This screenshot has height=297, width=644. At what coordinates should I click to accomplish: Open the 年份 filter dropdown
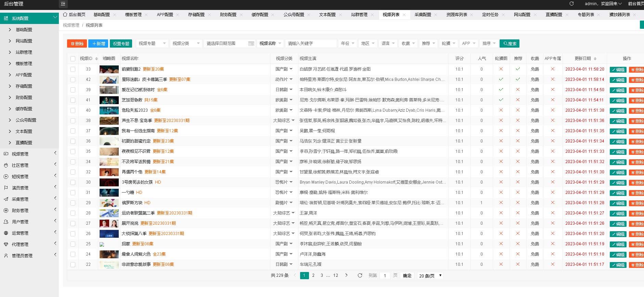[x=347, y=44]
